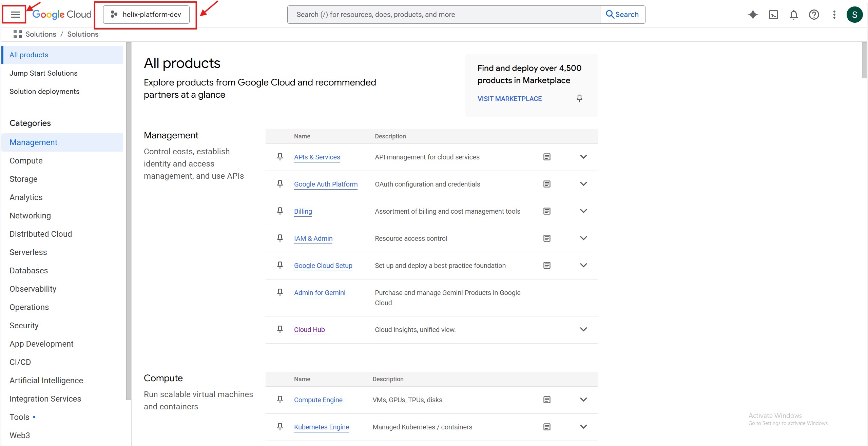This screenshot has width=868, height=446.
Task: Click the VISIT MARKETPLACE link
Action: (509, 99)
